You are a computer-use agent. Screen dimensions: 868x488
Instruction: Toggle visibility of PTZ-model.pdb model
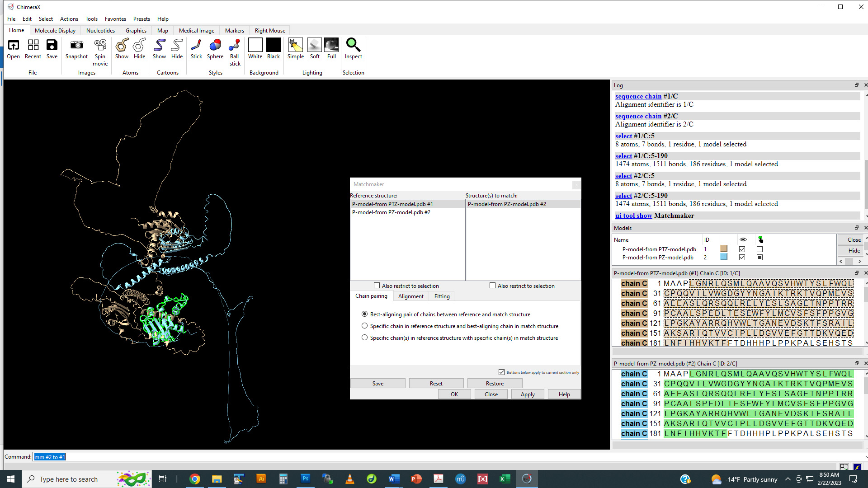click(742, 249)
